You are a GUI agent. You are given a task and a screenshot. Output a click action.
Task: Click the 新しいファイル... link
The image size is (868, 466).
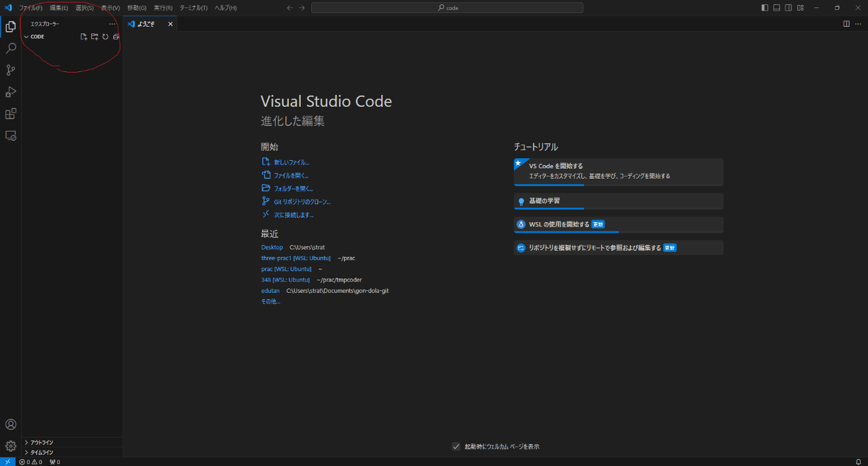click(291, 163)
